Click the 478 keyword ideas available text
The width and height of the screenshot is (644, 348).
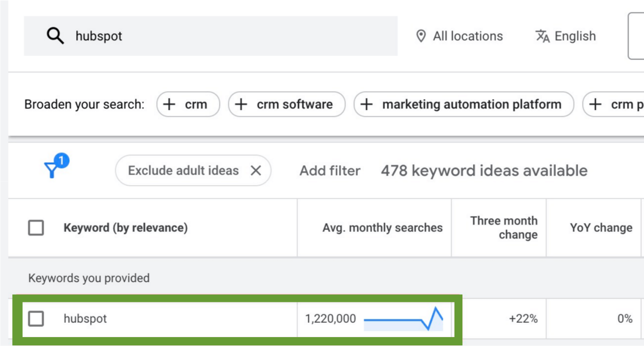tap(483, 170)
